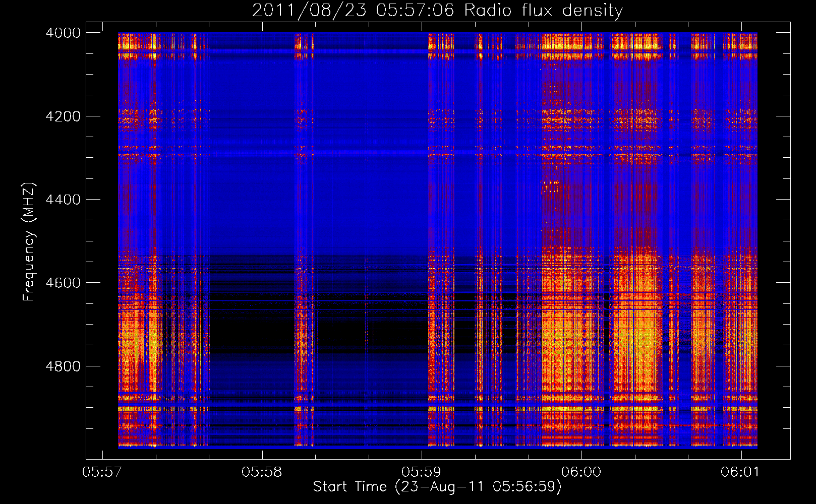Click the 06:01 time tick label
The image size is (816, 504).
coord(741,472)
